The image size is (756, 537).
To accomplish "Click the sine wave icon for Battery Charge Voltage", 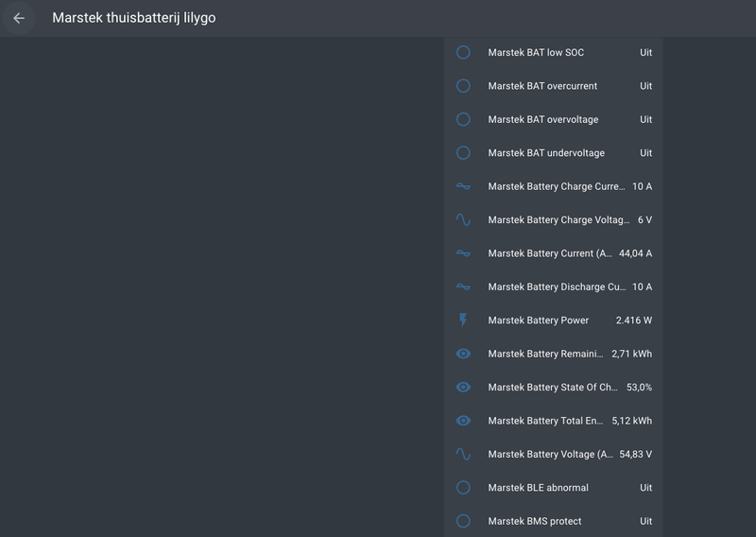I will point(463,219).
